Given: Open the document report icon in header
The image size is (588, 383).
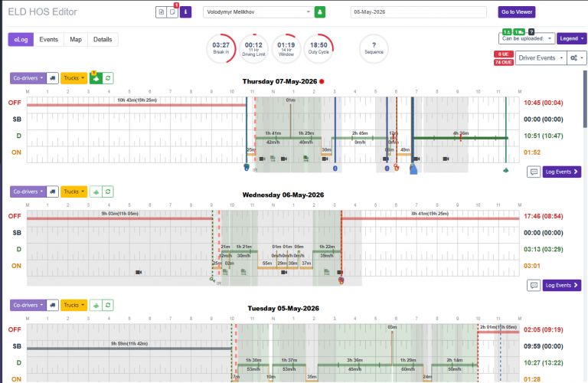Looking at the screenshot, I should point(162,12).
